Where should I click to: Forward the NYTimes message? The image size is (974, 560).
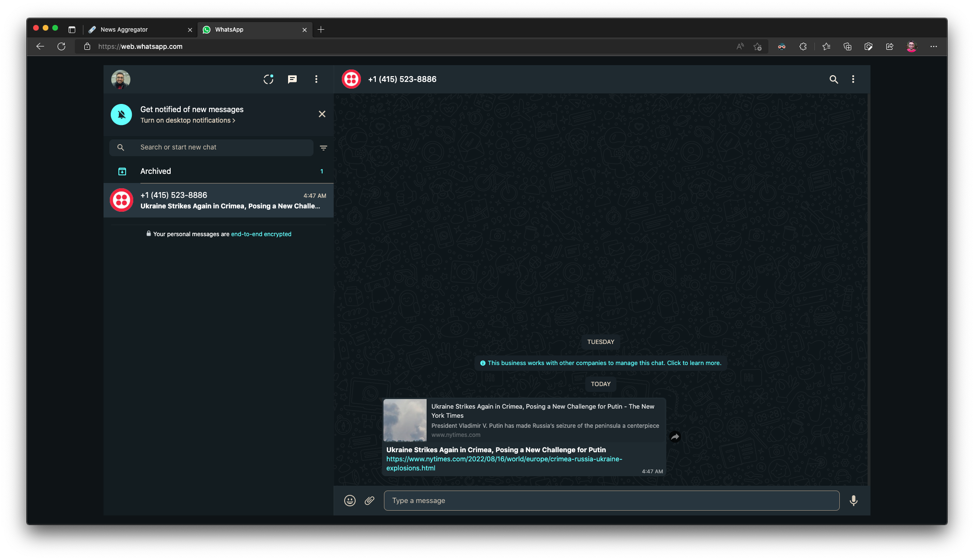pyautogui.click(x=675, y=436)
